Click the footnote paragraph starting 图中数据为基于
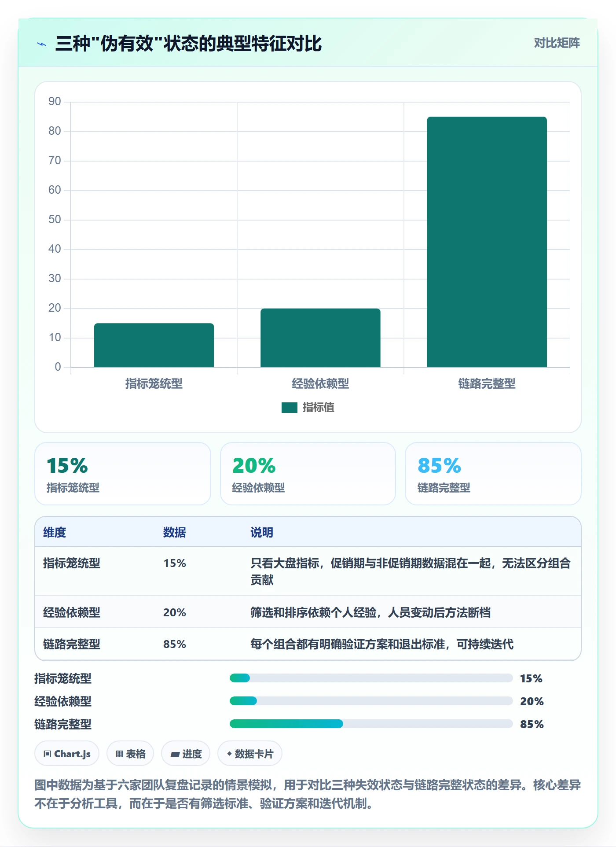Screen dimensions: 616x847 click(308, 794)
